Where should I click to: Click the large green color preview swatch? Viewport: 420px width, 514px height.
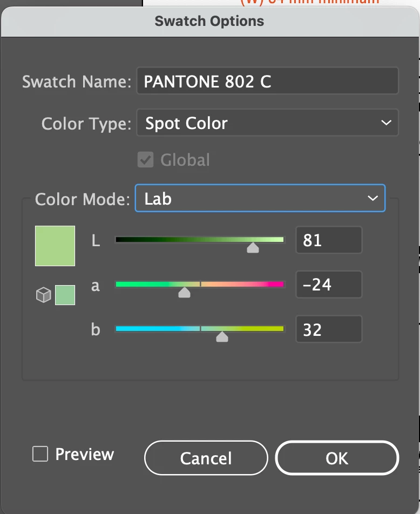coord(55,246)
